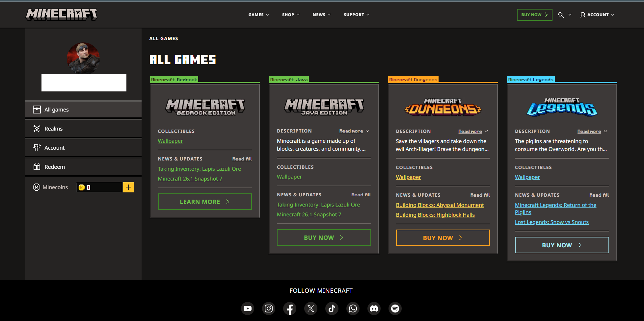Click the Minecraft Java Edition logo
The width and height of the screenshot is (644, 321).
click(x=324, y=107)
